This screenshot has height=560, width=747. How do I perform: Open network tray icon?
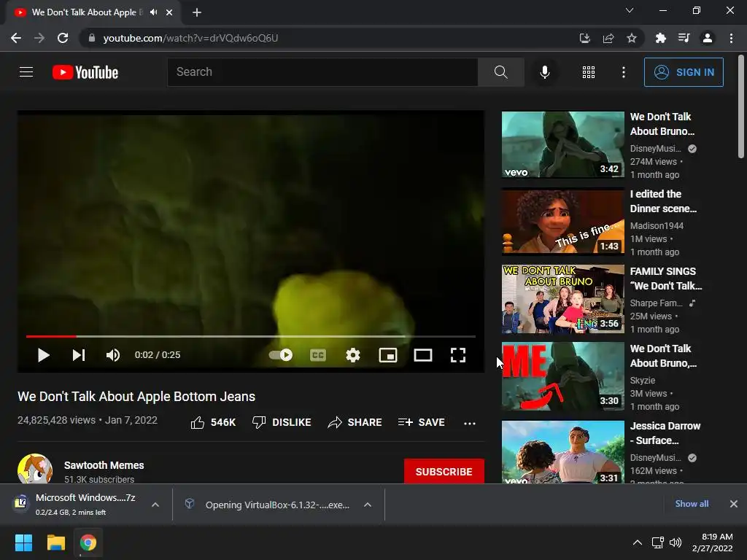click(x=658, y=542)
